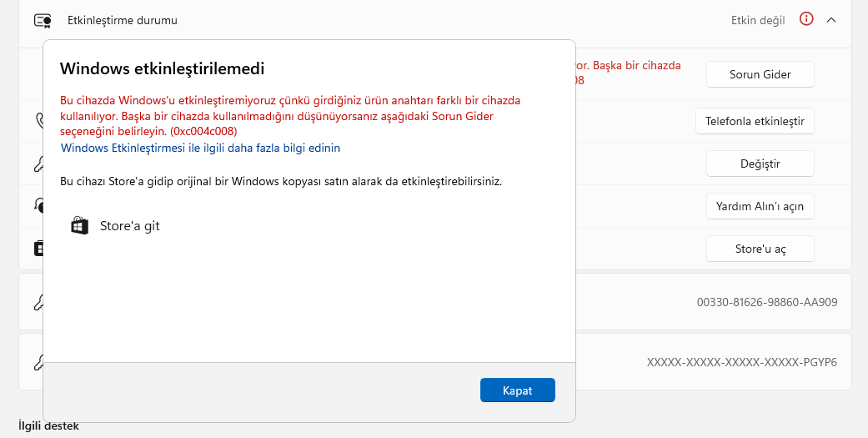Click the red 0xc004c008 error message
This screenshot has height=438, width=868.
point(291,116)
